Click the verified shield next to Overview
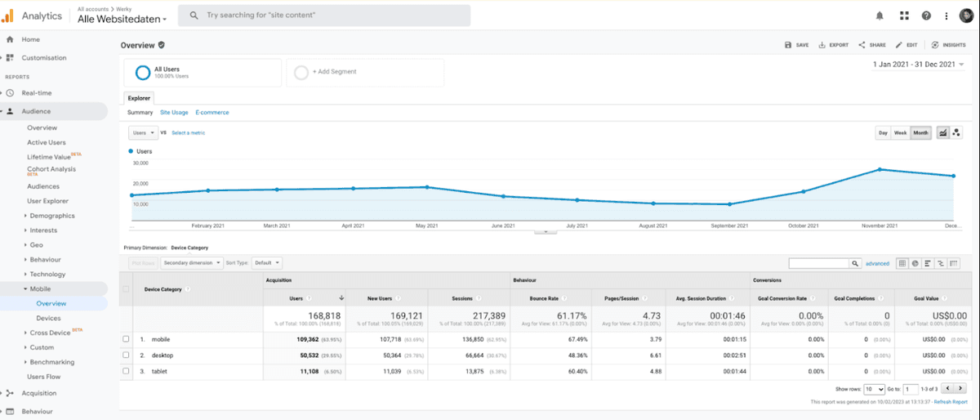The image size is (980, 420). [x=162, y=45]
